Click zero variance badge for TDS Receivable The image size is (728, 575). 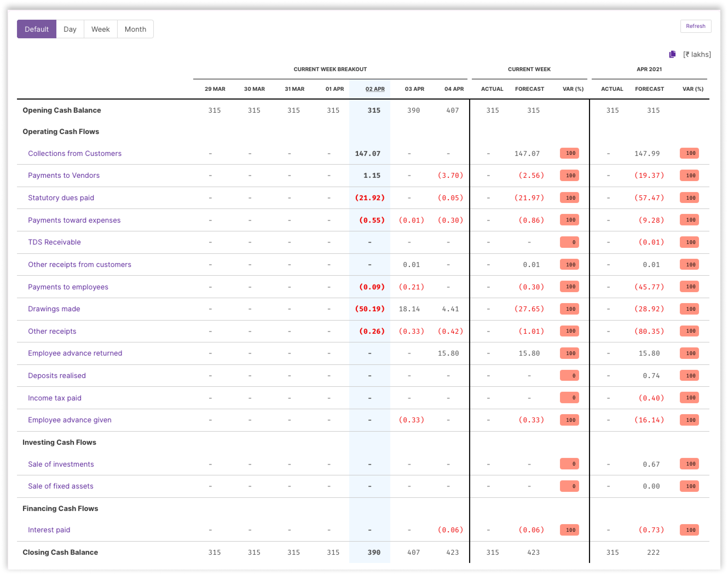tap(570, 242)
